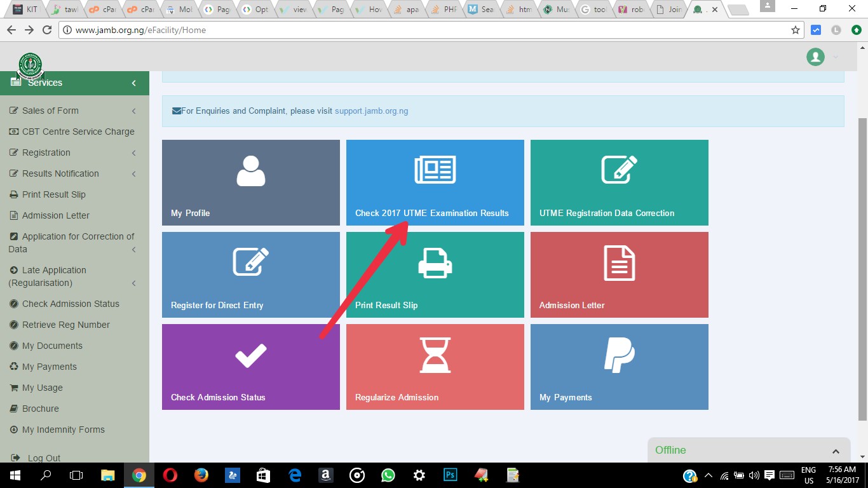Screen dimensions: 868x488
Task: Expand Results Notification sidebar menu
Action: [74, 173]
